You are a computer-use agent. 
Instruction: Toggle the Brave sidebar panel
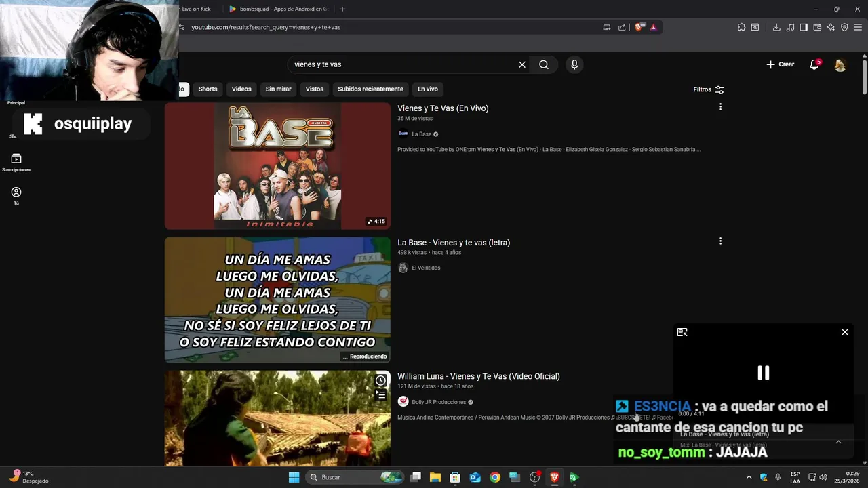pos(804,27)
